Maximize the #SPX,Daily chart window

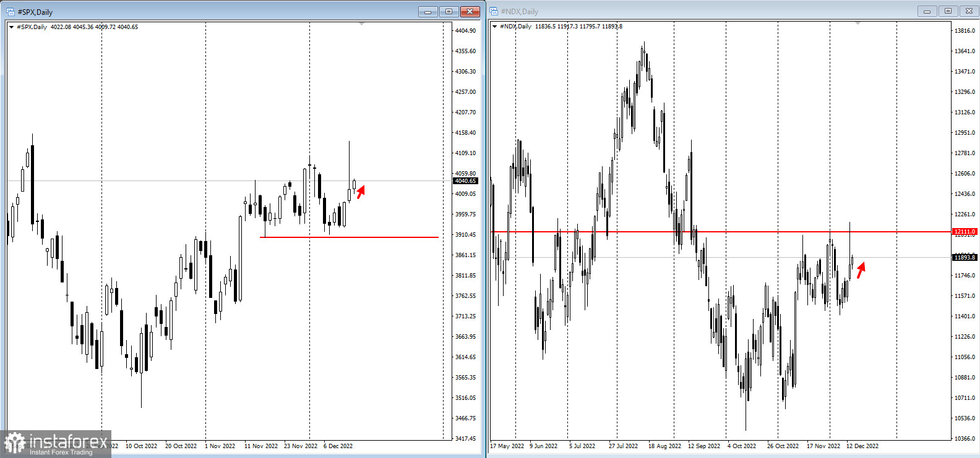coord(449,12)
